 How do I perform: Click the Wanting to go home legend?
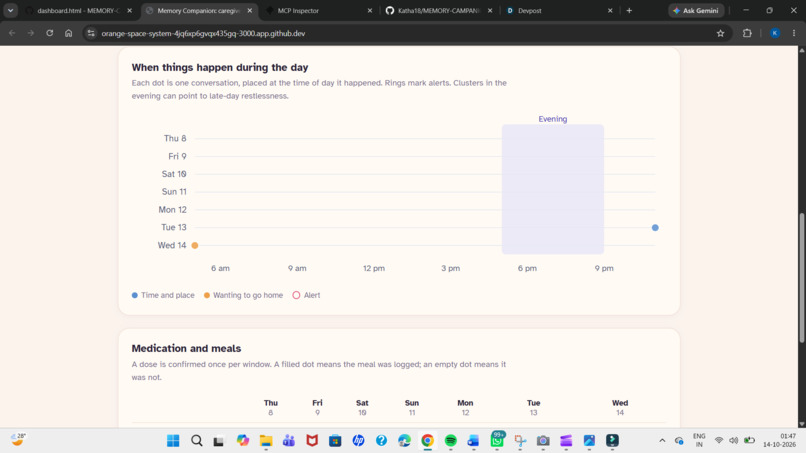243,295
